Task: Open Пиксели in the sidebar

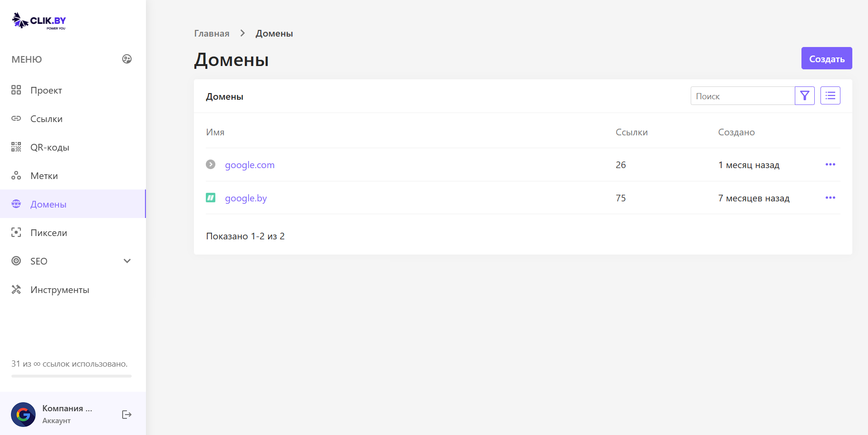Action: [x=48, y=233]
